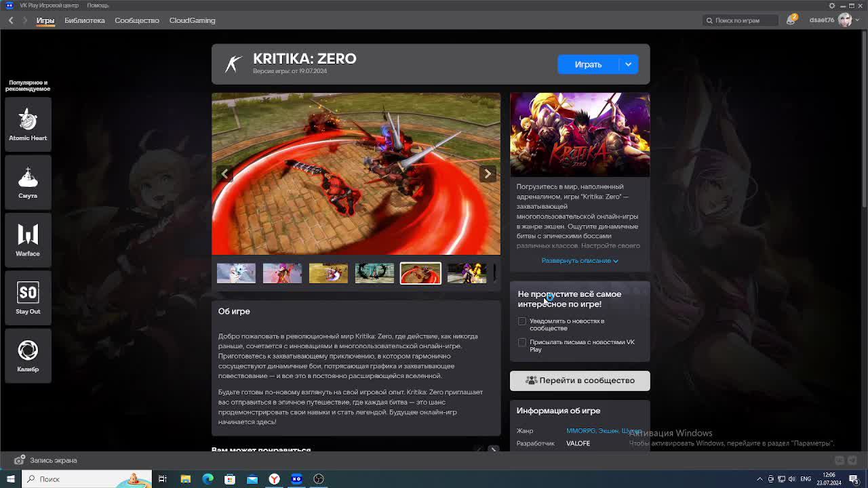Open Калибр game in the sidebar
The width and height of the screenshot is (868, 488).
(28, 354)
